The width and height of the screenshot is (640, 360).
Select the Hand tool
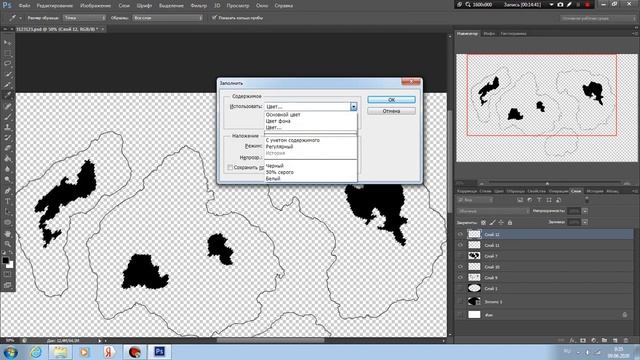[x=7, y=234]
